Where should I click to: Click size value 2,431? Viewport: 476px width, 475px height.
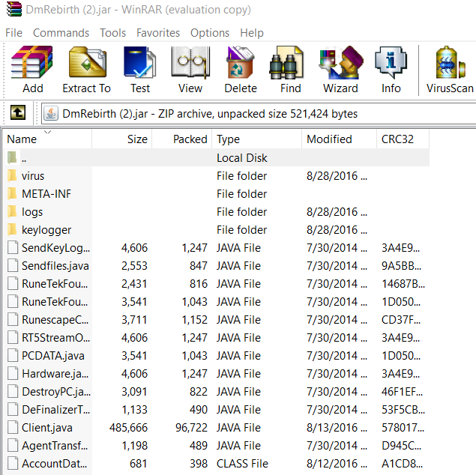coord(134,284)
